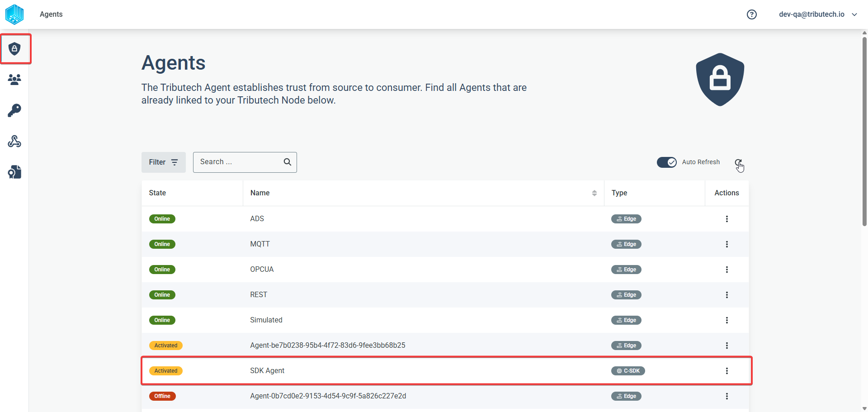868x412 pixels.
Task: Click the search magnifier icon
Action: (288, 162)
